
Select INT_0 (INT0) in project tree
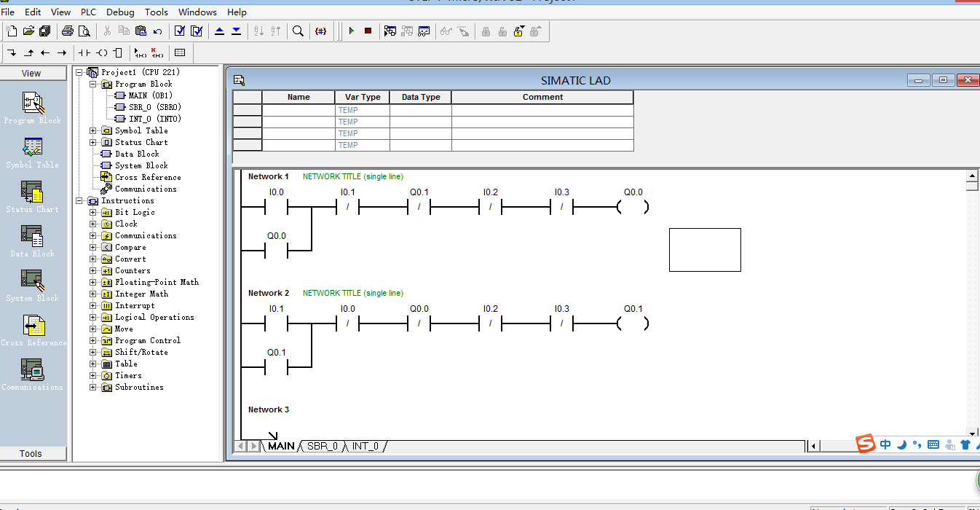coord(155,119)
